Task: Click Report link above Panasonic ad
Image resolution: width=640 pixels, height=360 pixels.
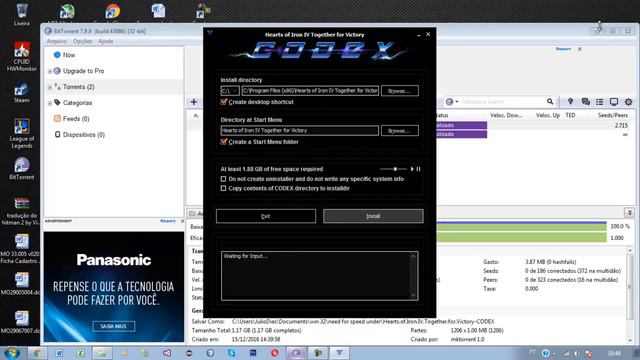Action: [x=167, y=221]
